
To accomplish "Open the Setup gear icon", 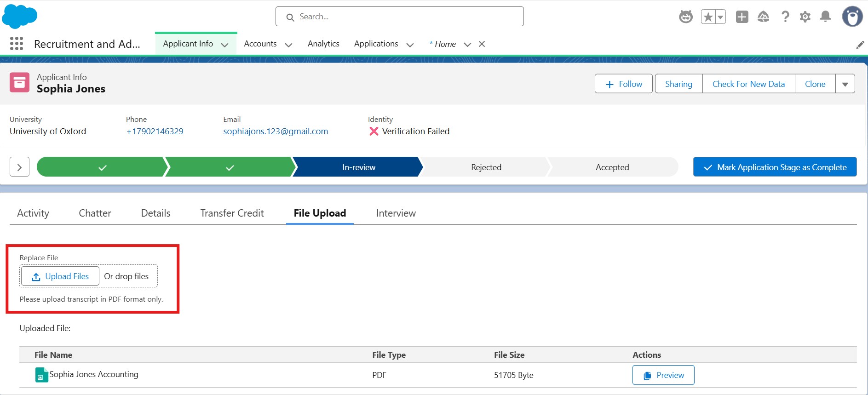I will tap(805, 17).
